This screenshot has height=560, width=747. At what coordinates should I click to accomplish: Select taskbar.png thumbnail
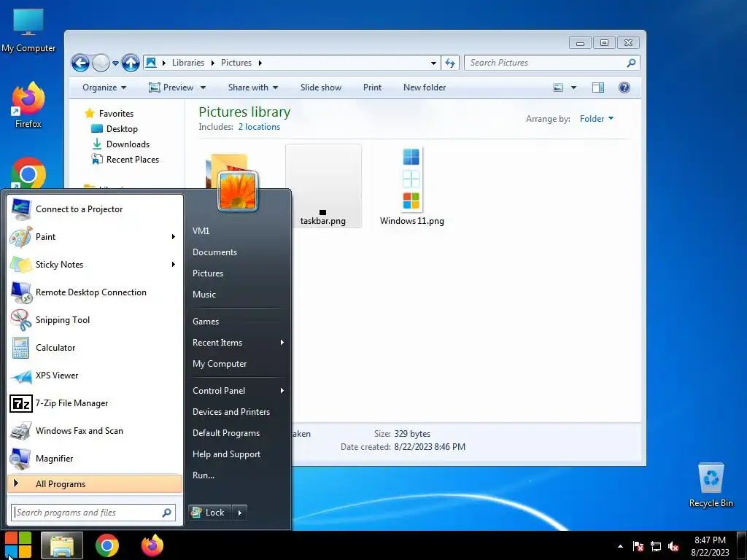pyautogui.click(x=323, y=186)
